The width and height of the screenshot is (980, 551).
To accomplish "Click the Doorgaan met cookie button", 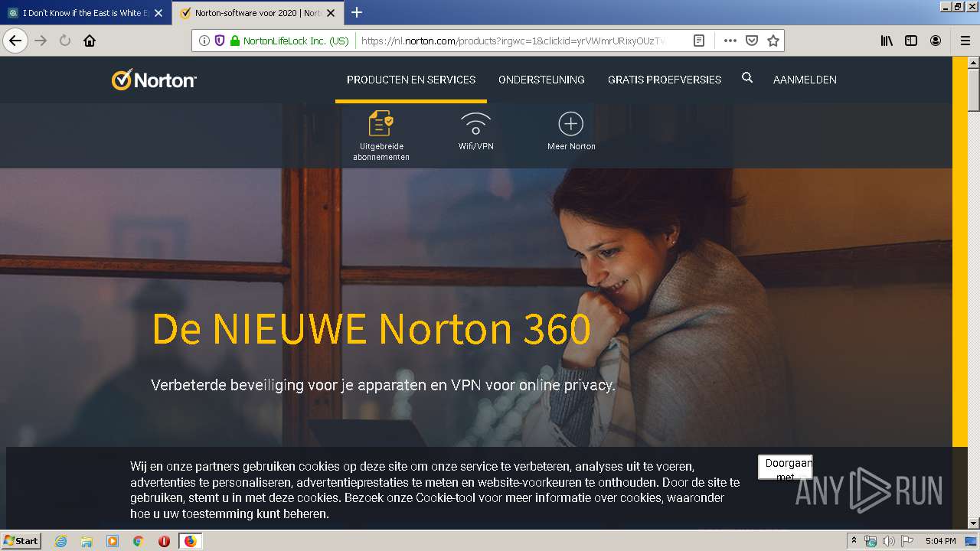I will click(x=786, y=468).
